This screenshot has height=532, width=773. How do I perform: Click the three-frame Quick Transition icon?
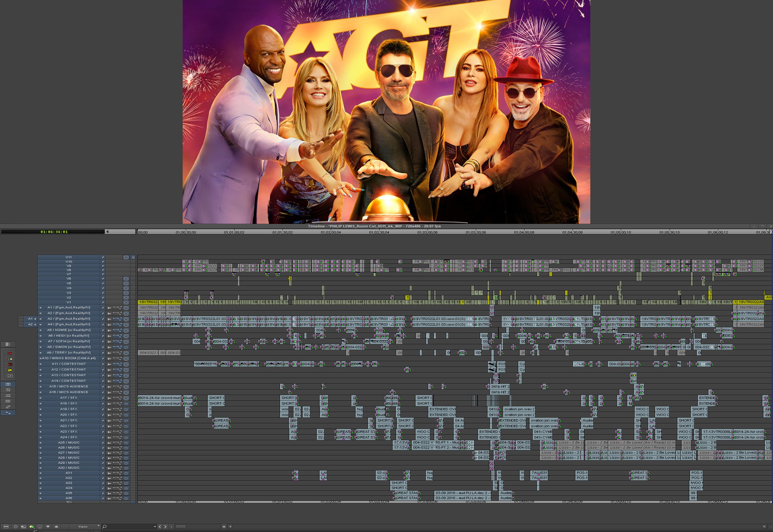(x=8, y=401)
